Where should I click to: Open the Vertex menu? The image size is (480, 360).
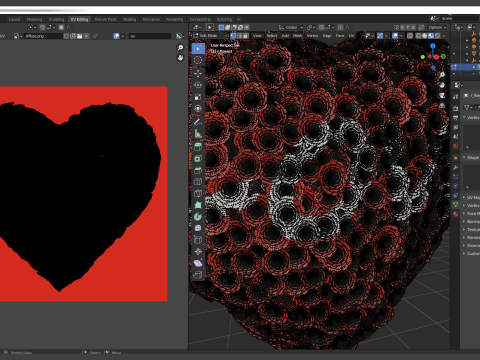(x=312, y=36)
